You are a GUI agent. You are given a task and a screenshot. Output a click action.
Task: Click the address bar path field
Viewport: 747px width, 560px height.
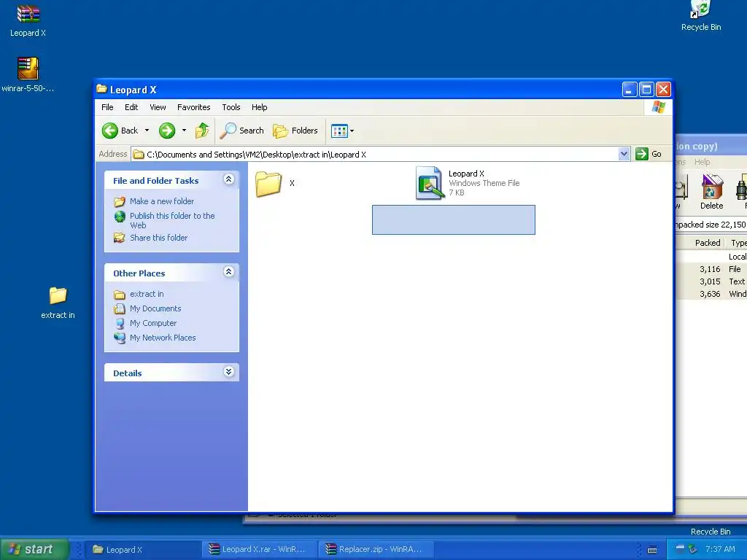[374, 155]
